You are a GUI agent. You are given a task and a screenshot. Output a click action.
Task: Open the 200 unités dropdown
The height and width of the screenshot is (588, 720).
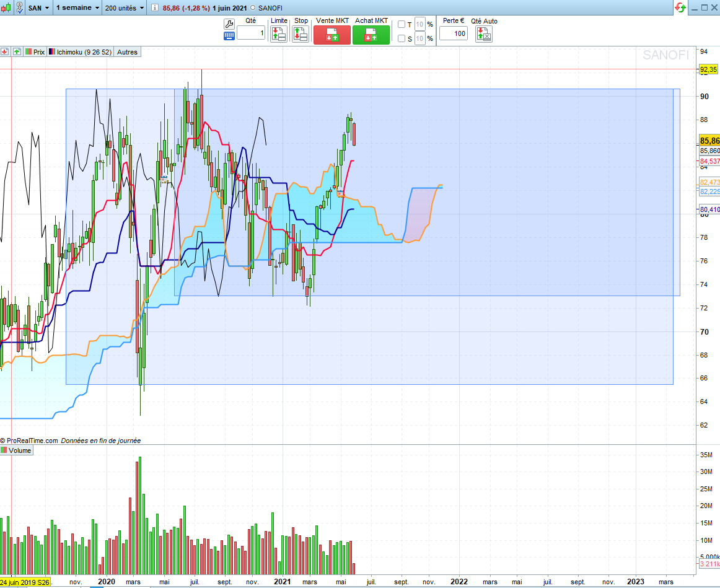click(x=125, y=8)
